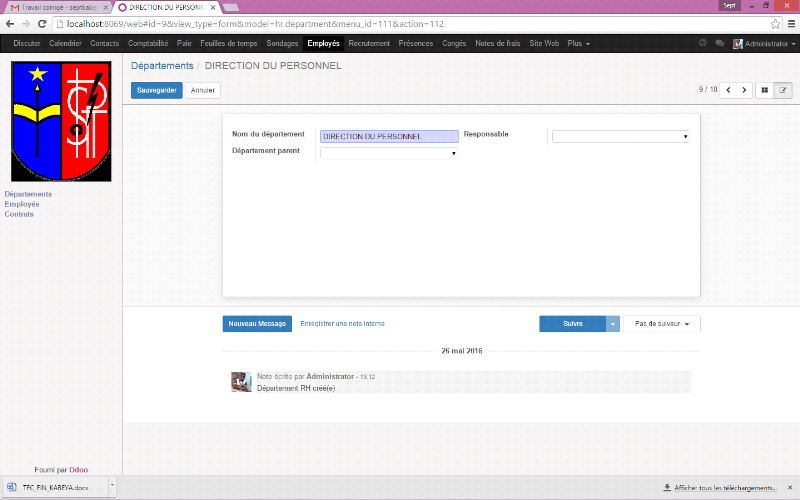Open Présences menu
The height and width of the screenshot is (500, 800).
[416, 43]
